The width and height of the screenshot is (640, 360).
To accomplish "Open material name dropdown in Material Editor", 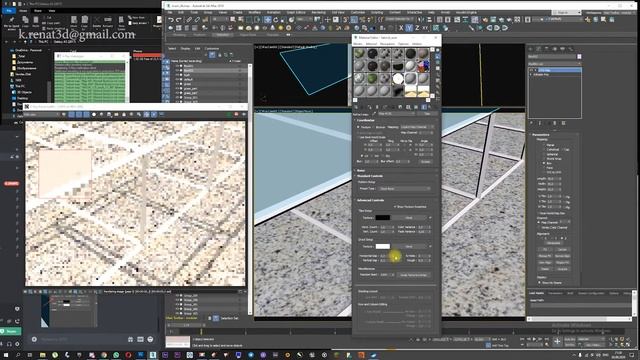I will (x=397, y=114).
